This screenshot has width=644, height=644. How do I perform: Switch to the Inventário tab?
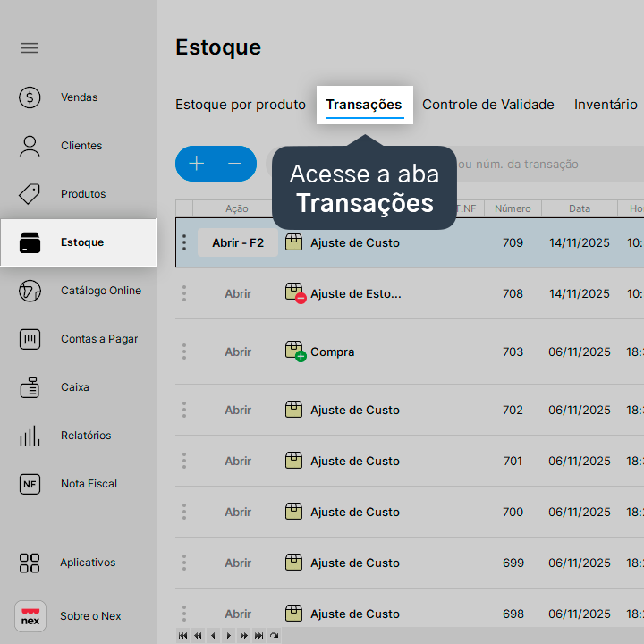click(606, 105)
